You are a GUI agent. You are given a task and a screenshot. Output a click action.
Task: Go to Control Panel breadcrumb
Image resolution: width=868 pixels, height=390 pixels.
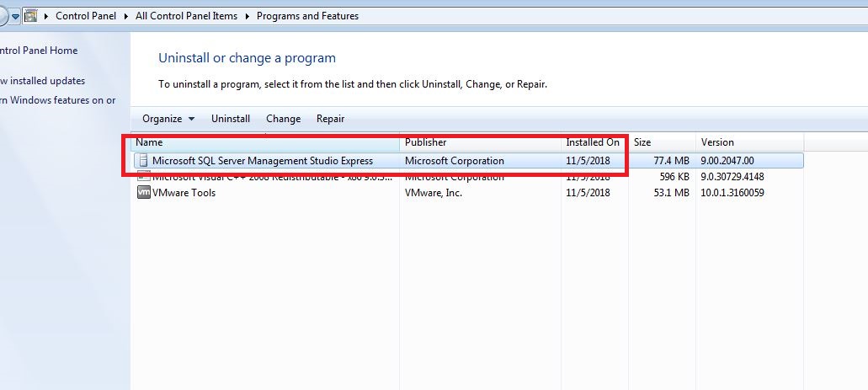86,16
